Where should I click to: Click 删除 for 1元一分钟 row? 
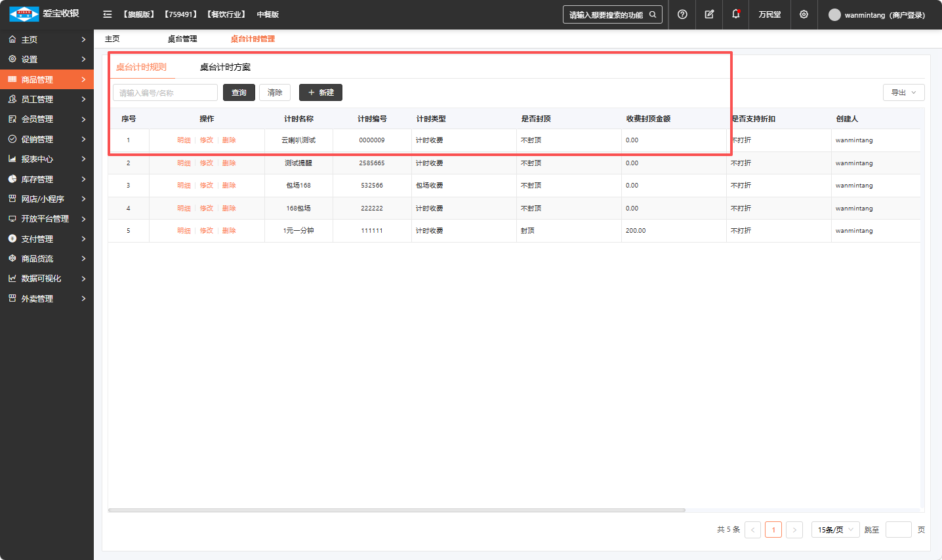pos(229,231)
